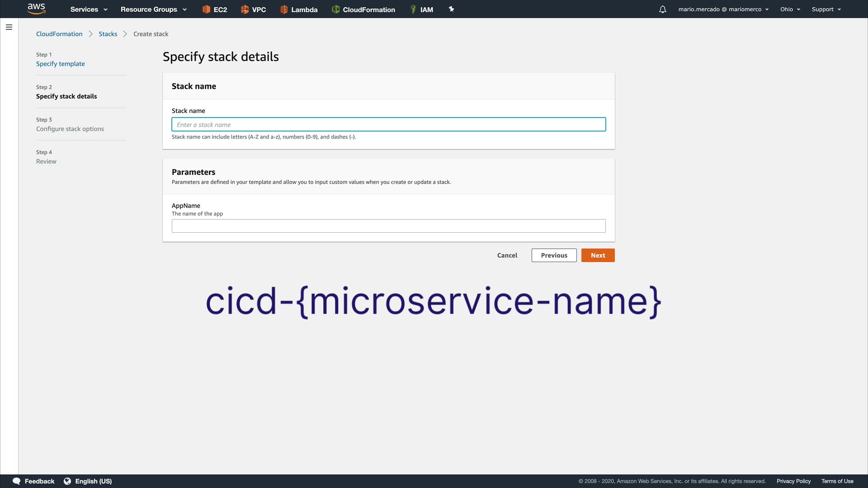Focus the Stack name input field
The height and width of the screenshot is (488, 868).
[388, 125]
